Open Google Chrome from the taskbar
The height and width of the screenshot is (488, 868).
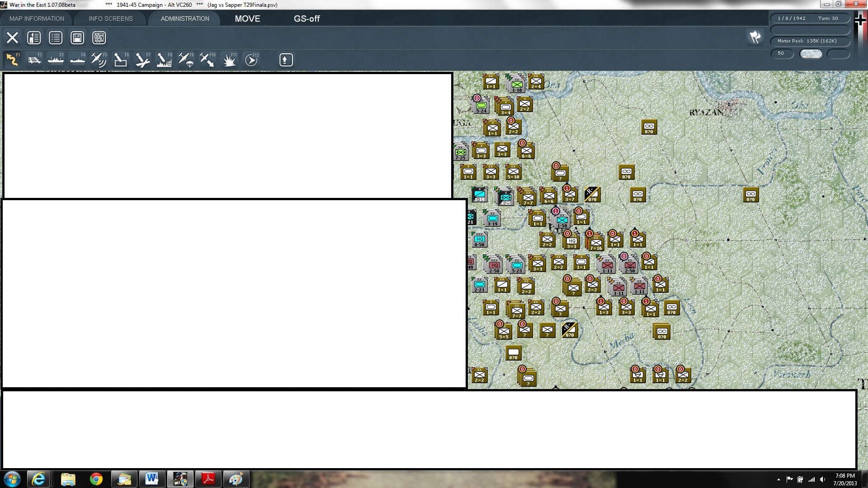[96, 479]
